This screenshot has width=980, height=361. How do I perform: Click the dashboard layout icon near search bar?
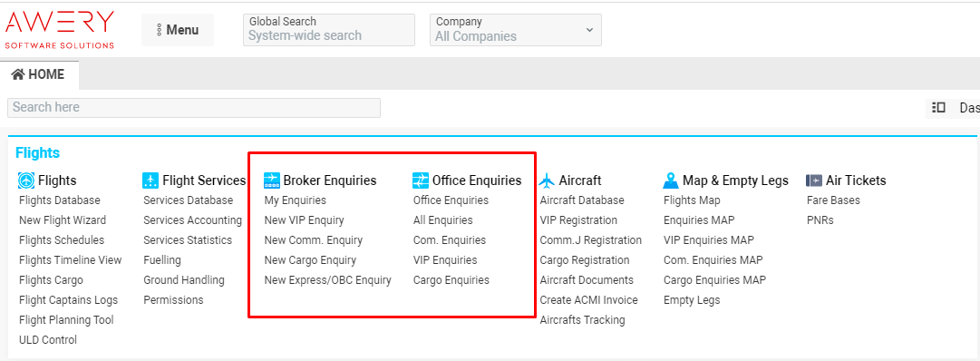[x=938, y=108]
